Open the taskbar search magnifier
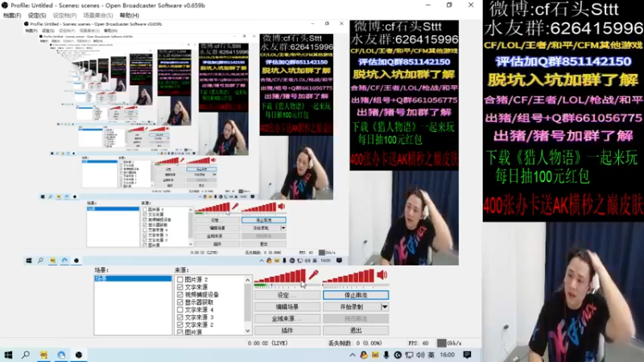The width and height of the screenshot is (644, 362). [26, 355]
